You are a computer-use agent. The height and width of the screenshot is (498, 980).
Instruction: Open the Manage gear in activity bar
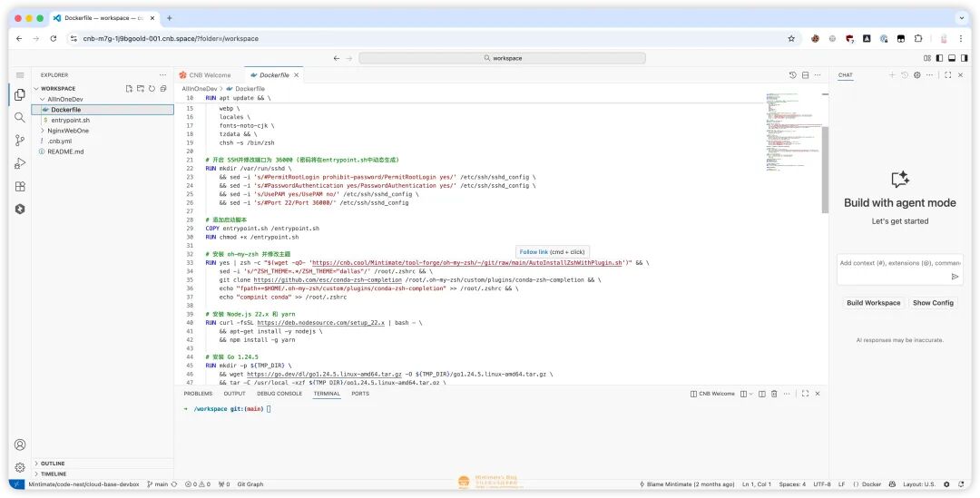tap(20, 467)
